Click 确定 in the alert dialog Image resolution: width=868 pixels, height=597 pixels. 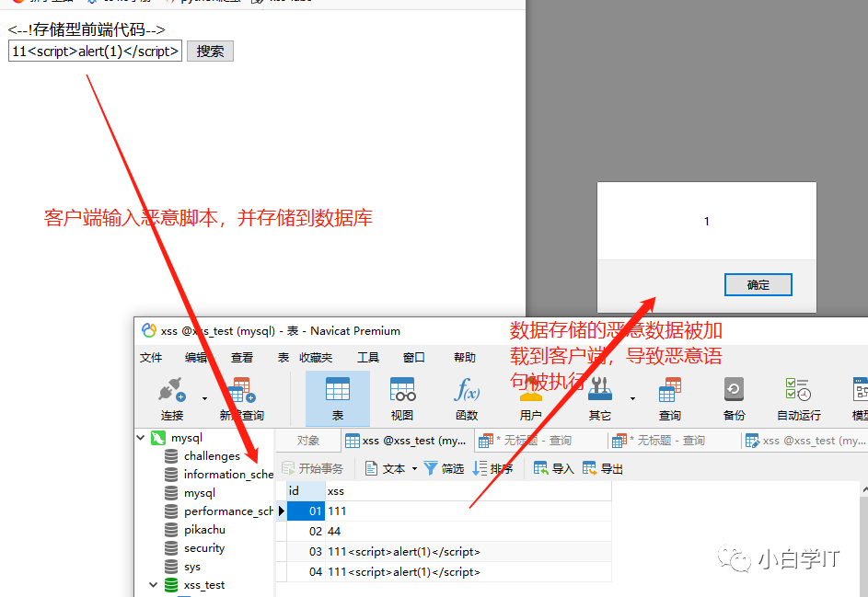point(758,285)
